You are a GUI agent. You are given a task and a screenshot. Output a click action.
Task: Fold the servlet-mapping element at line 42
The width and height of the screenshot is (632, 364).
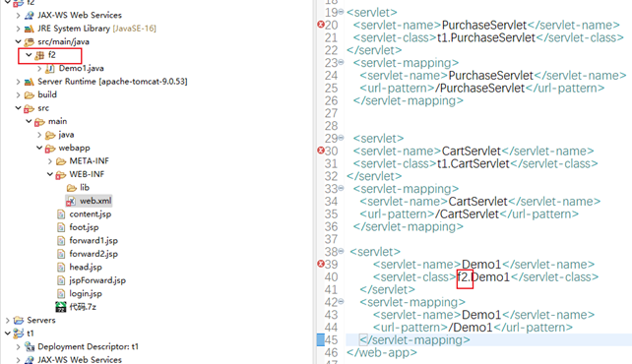click(341, 301)
